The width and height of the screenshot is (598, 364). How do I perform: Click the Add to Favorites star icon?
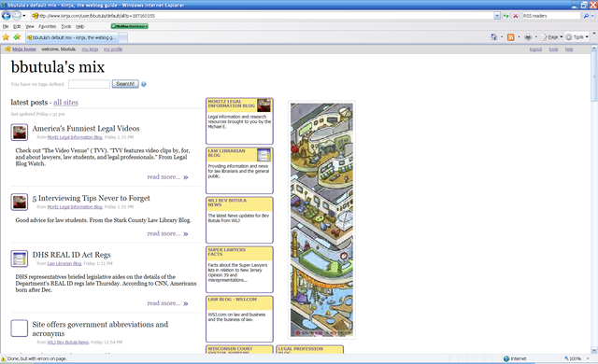click(x=17, y=37)
